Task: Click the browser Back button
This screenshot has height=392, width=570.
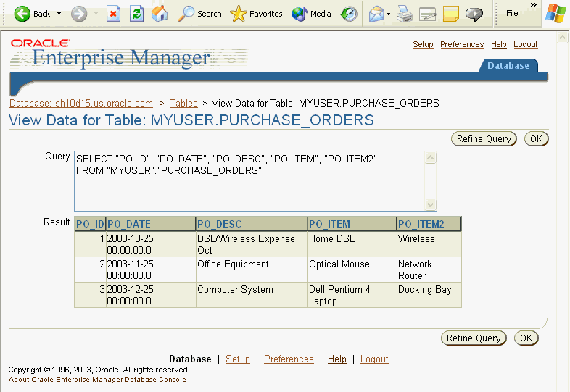Action: coord(33,14)
